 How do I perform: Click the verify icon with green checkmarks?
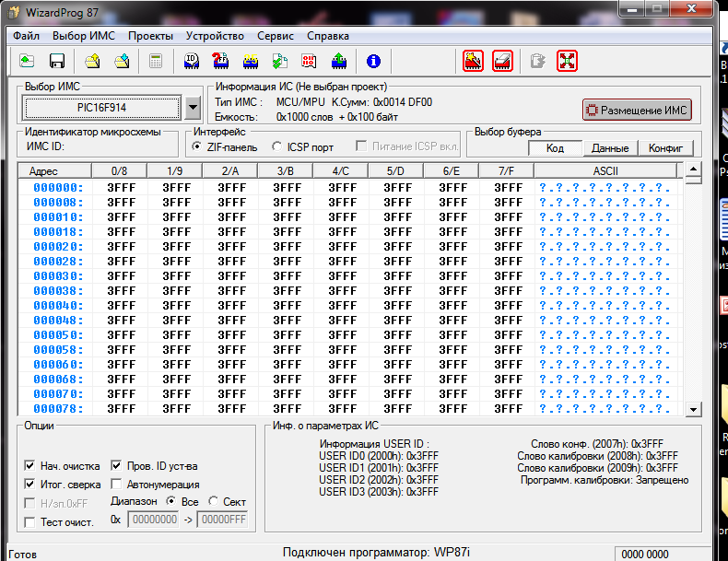tap(279, 61)
